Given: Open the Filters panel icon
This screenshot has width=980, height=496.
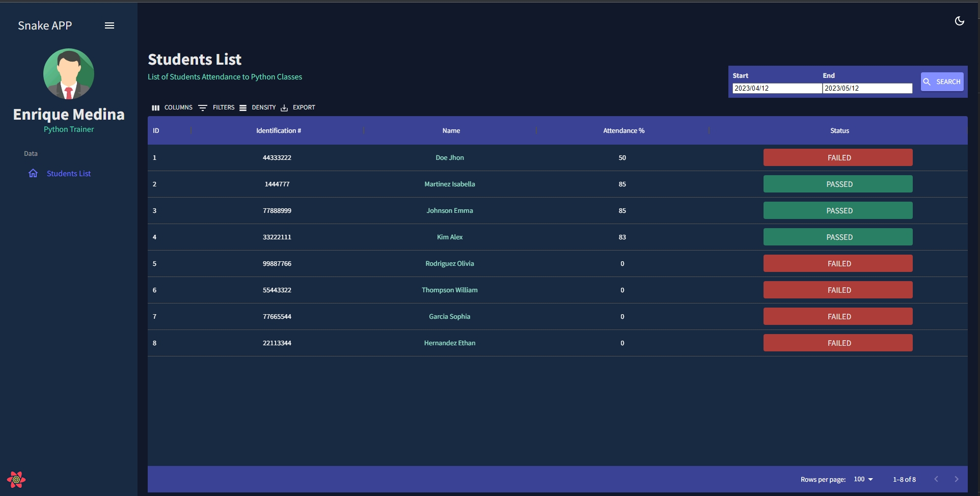Looking at the screenshot, I should (202, 107).
